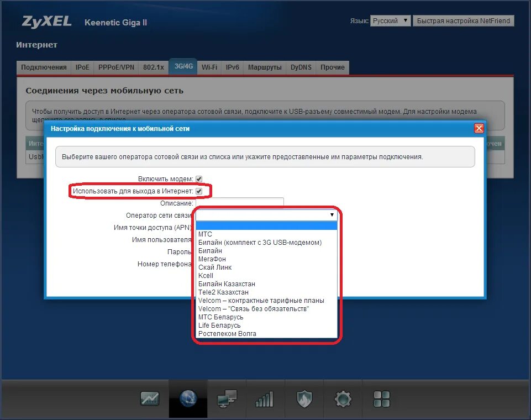
Task: Switch to the 'PPPoE/VPN' tab
Action: coord(116,67)
